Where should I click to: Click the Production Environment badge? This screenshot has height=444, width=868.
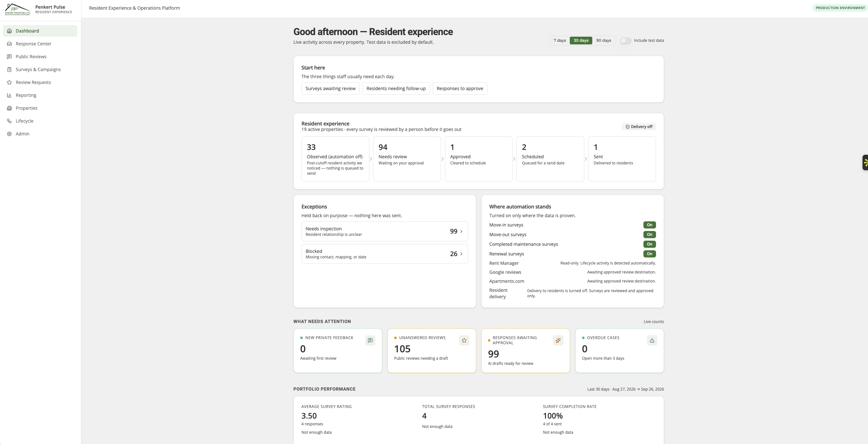pyautogui.click(x=840, y=8)
